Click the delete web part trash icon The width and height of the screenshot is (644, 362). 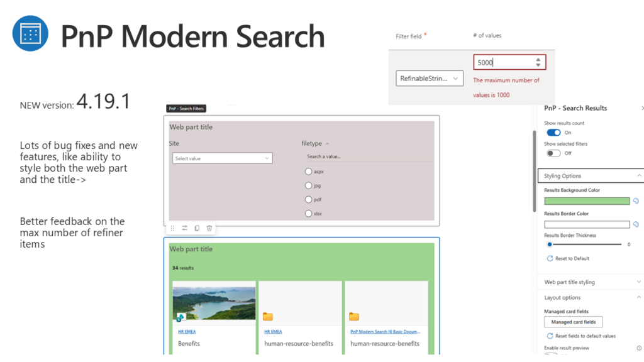click(209, 228)
